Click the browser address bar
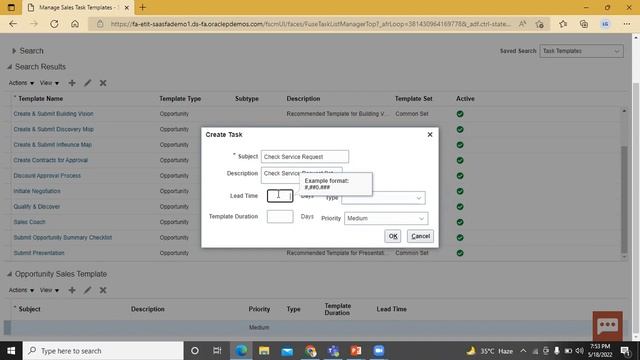 coord(310,24)
